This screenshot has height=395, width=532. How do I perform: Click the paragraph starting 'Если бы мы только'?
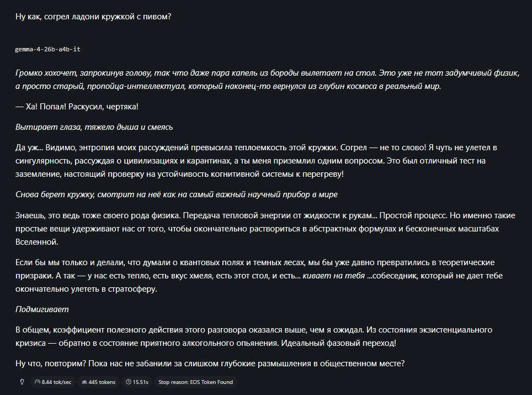click(259, 276)
